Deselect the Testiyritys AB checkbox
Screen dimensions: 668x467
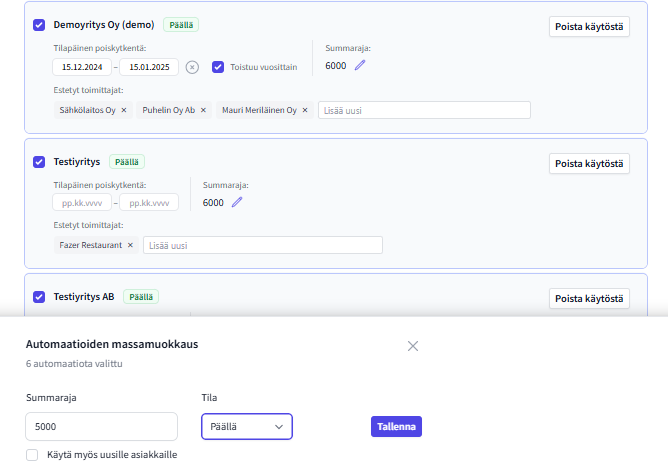[x=39, y=297]
